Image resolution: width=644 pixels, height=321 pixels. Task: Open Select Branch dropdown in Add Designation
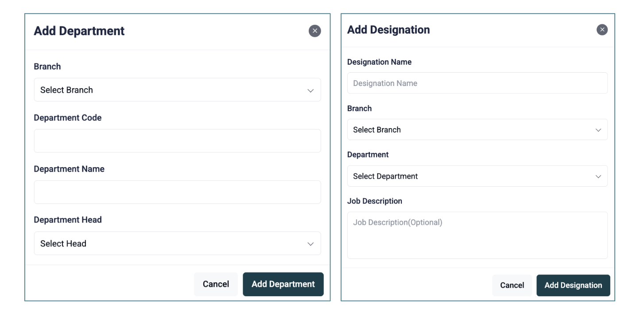click(x=477, y=130)
